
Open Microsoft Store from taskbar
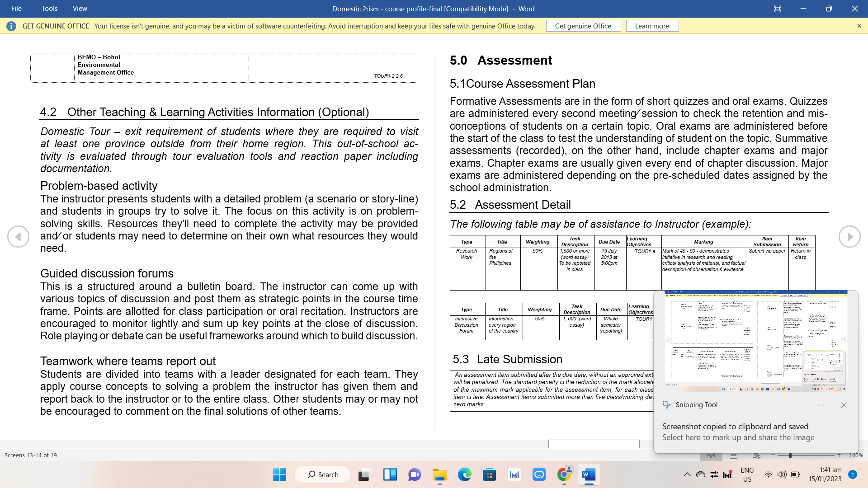click(489, 474)
